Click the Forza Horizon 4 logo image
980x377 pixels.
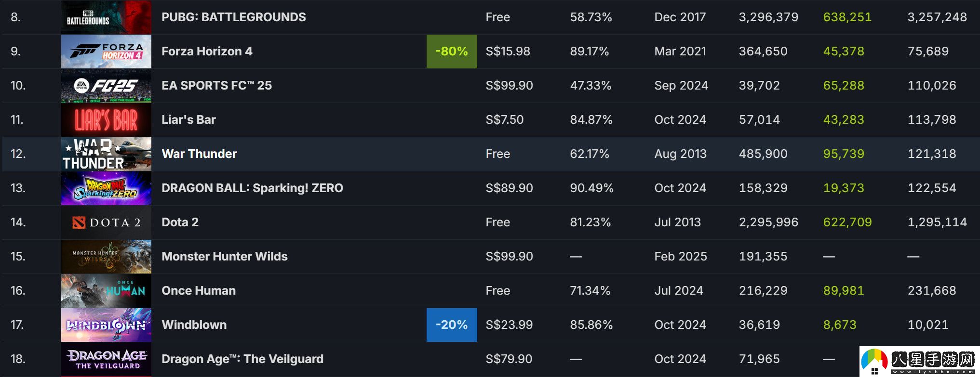[x=106, y=52]
